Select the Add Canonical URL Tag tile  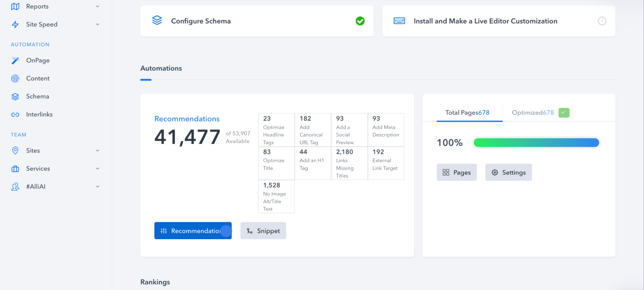[x=313, y=130]
